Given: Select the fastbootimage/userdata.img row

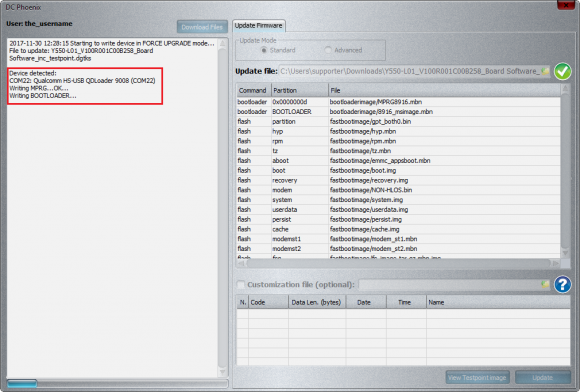Looking at the screenshot, I should pyautogui.click(x=399, y=210).
